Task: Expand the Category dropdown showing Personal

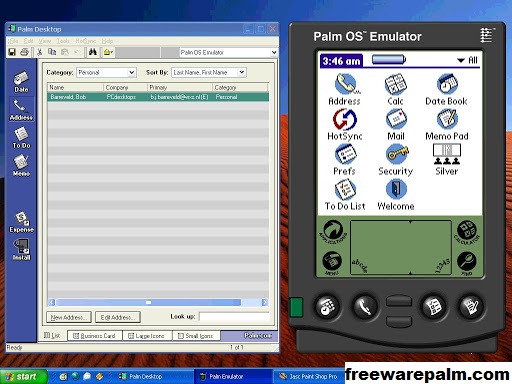Action: pos(106,72)
